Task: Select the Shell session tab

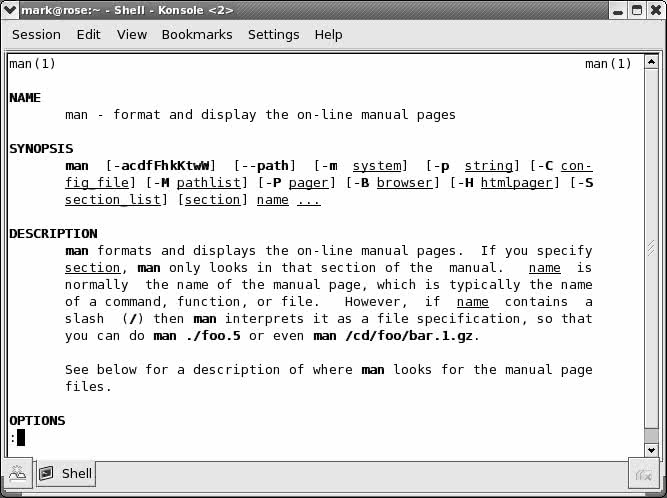Action: (66, 473)
